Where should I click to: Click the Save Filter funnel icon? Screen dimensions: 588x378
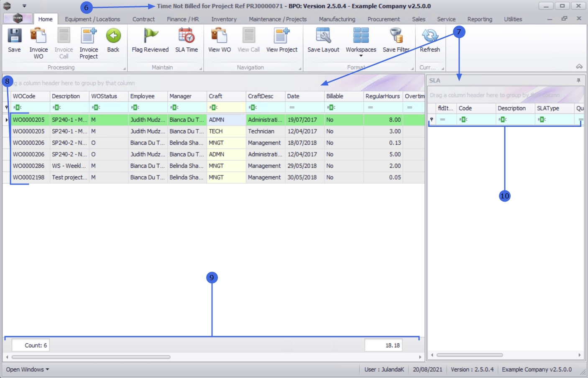(396, 36)
